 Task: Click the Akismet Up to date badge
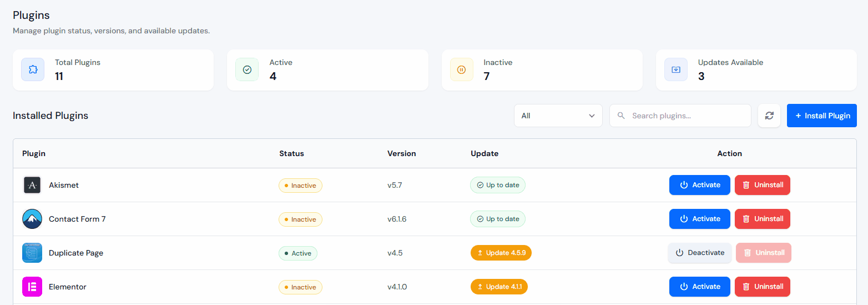[498, 185]
